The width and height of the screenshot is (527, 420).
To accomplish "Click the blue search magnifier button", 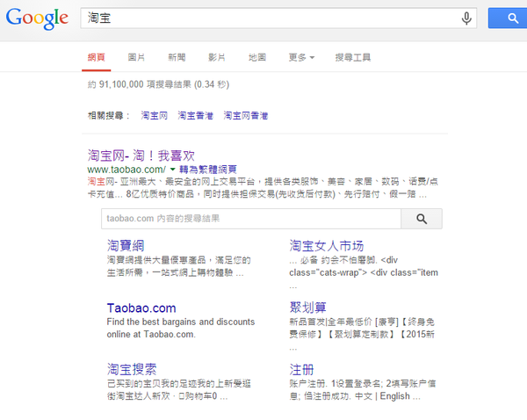I will 509,18.
